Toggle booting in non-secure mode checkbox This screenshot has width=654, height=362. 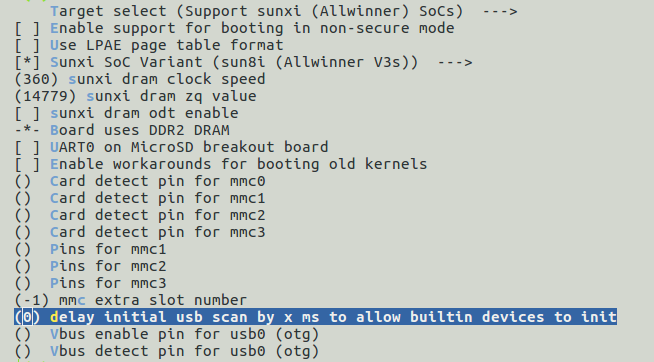(28, 28)
